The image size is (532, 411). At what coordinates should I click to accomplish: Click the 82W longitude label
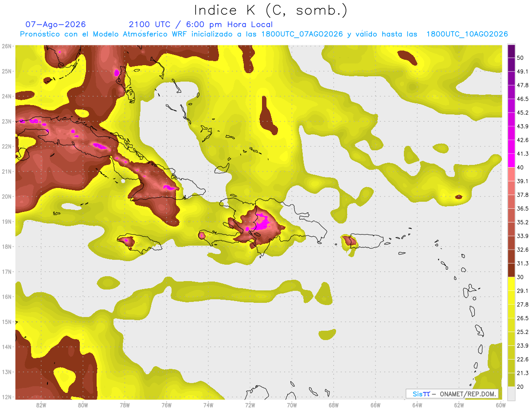41,405
